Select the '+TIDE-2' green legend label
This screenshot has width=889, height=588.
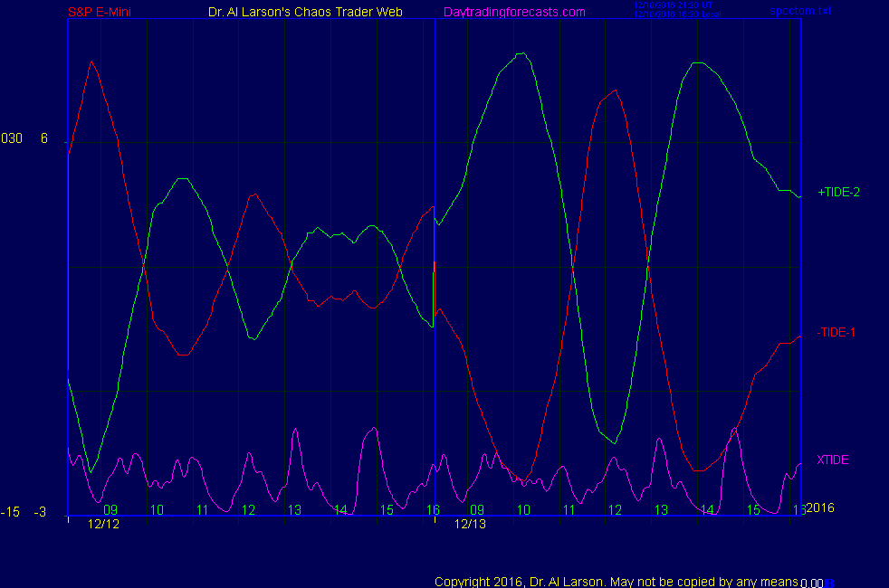[838, 192]
